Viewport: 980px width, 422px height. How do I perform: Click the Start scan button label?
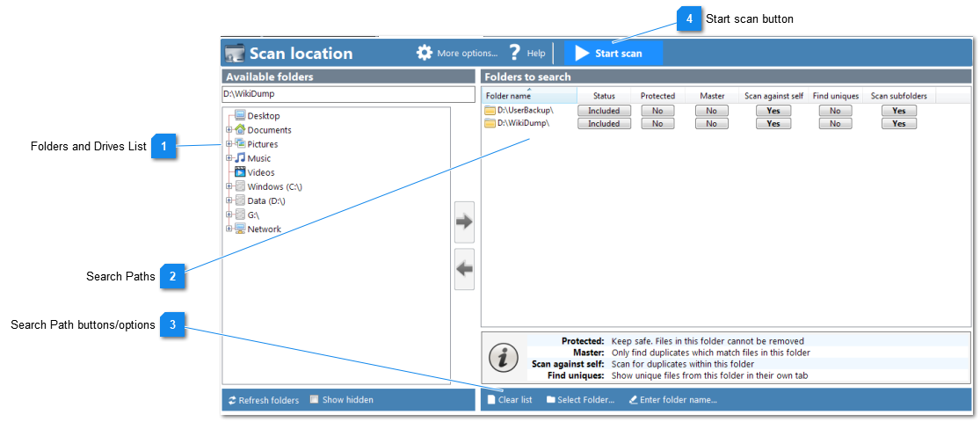pyautogui.click(x=618, y=53)
